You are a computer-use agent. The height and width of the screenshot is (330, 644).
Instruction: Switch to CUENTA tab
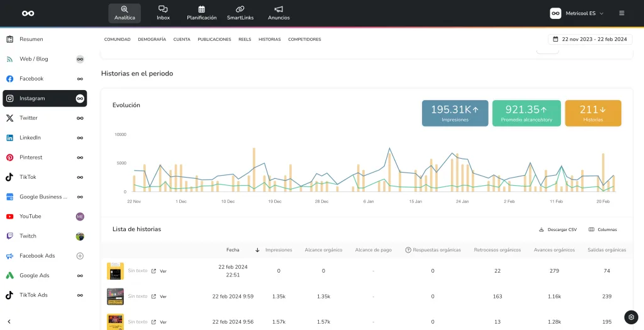click(x=182, y=40)
